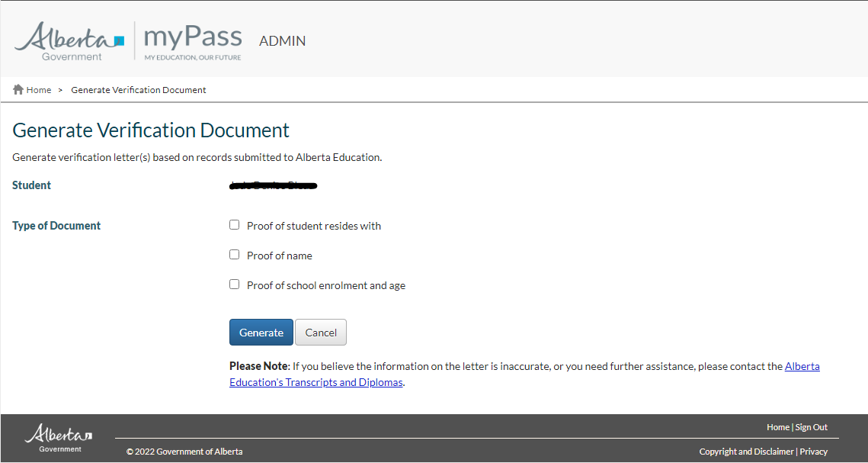Click the Cancel button
This screenshot has width=868, height=463.
click(x=320, y=332)
